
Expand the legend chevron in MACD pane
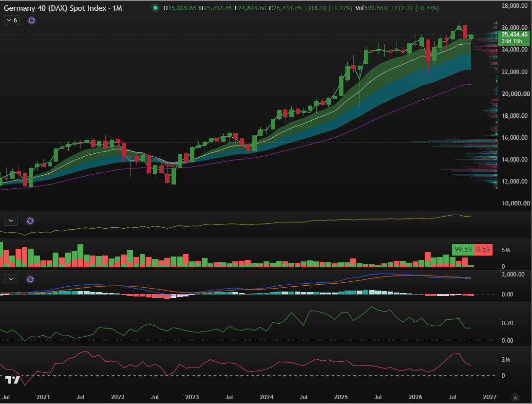pos(11,279)
